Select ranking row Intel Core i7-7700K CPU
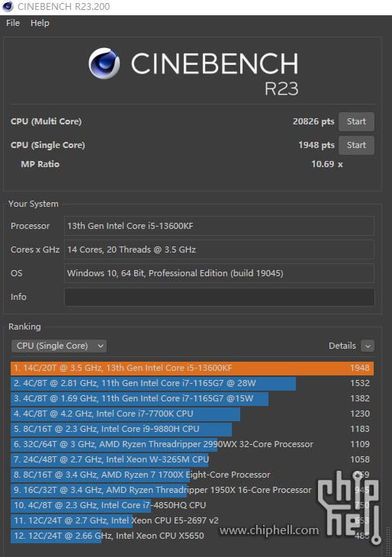392x557 pixels. [x=192, y=414]
